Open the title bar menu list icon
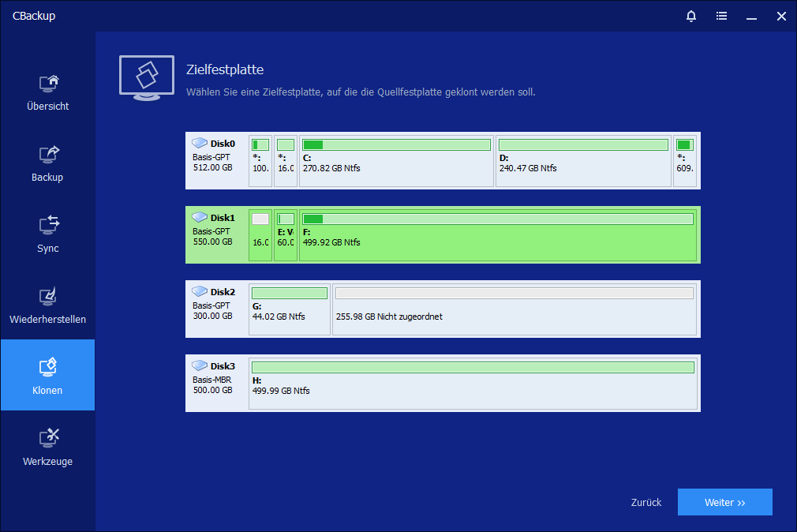Image resolution: width=797 pixels, height=532 pixels. click(x=721, y=16)
